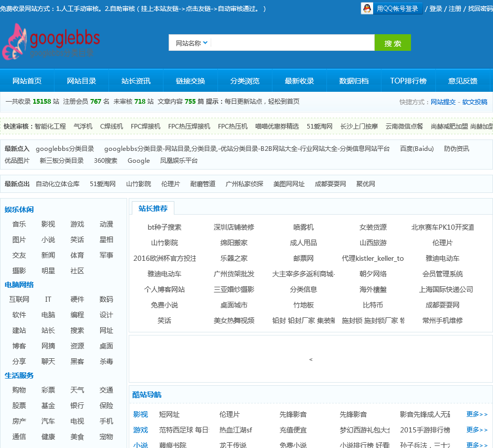Open 广州私家侦探 in the latest-out row
This screenshot has height=448, width=493.
[x=244, y=184]
